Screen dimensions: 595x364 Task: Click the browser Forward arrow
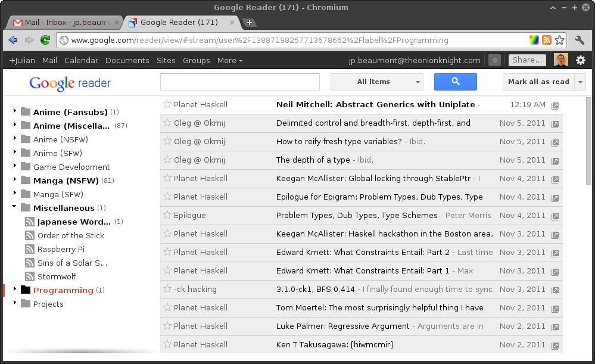pyautogui.click(x=29, y=40)
